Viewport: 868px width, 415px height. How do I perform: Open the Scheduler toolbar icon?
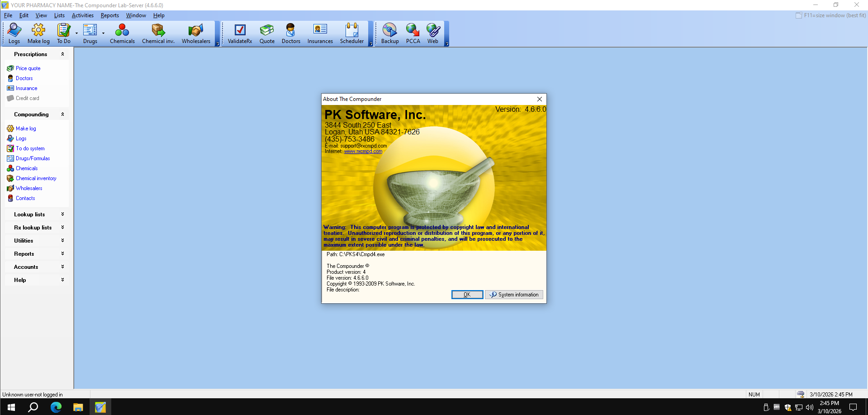point(352,33)
